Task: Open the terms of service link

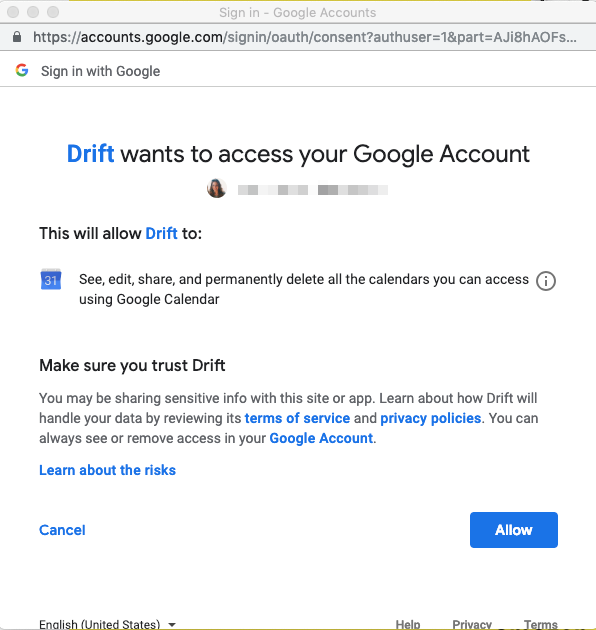Action: coord(297,418)
